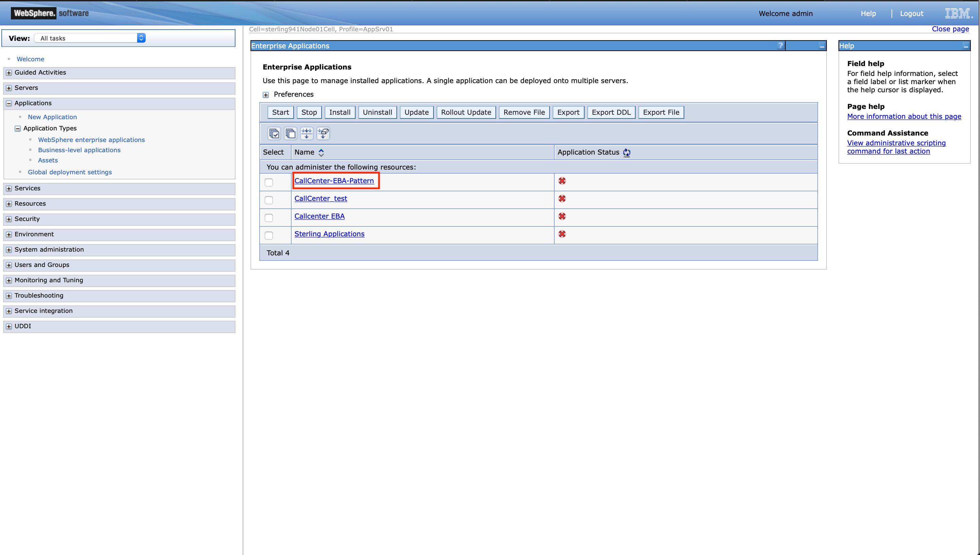
Task: Collapse the Applications navigation group
Action: (x=9, y=103)
